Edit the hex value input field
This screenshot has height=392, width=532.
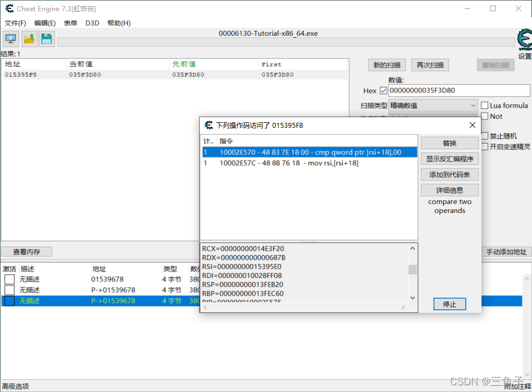[x=458, y=90]
